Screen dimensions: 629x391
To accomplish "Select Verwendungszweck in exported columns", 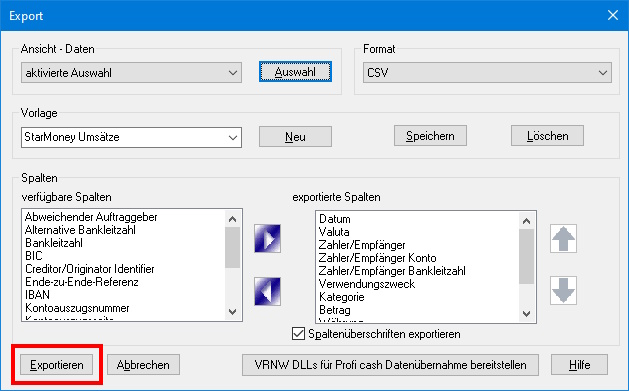I will click(367, 284).
